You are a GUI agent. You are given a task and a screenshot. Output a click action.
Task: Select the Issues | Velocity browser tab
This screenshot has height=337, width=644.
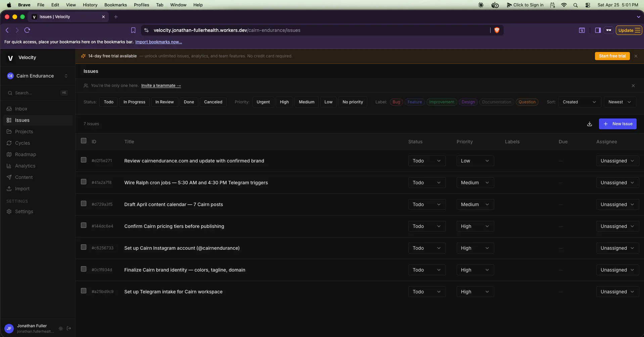tap(68, 17)
